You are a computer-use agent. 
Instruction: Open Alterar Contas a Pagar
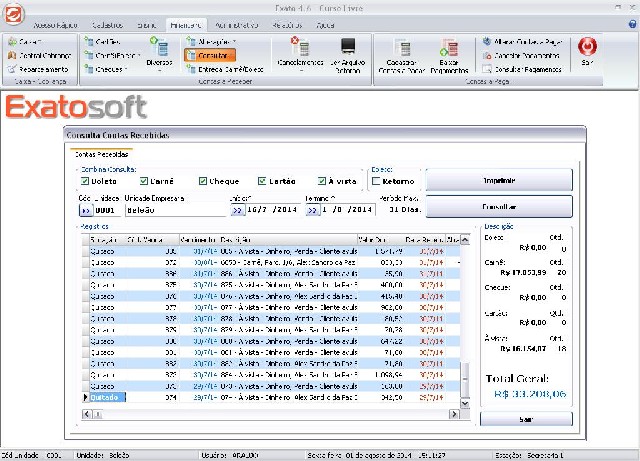point(522,42)
